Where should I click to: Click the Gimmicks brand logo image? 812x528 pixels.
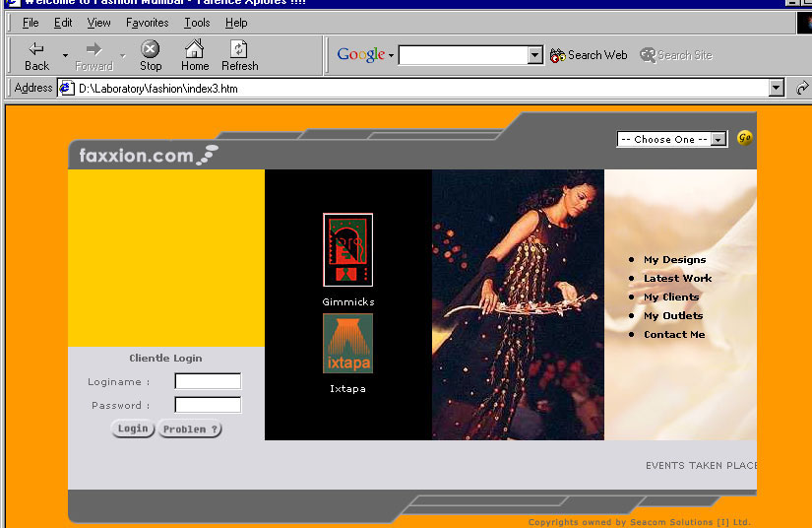(x=347, y=249)
